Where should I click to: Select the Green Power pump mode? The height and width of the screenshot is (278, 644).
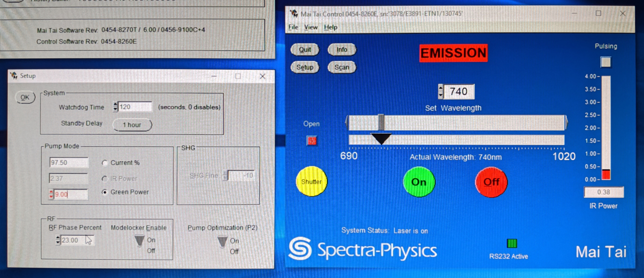105,192
